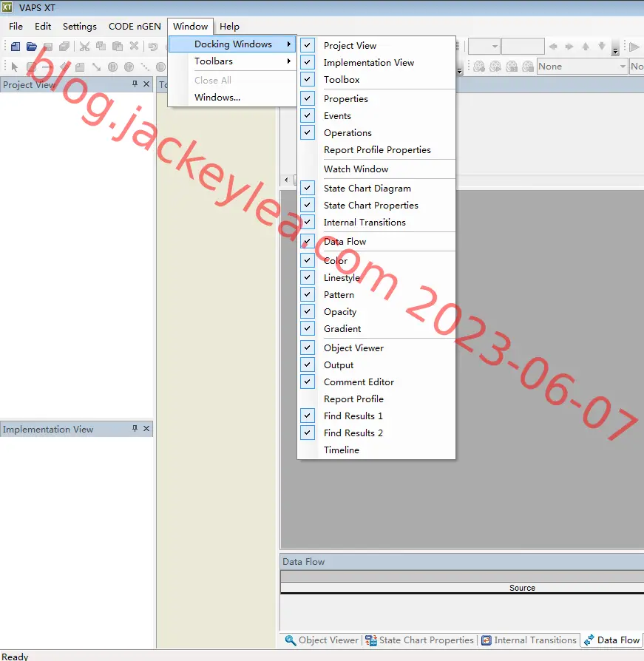Click the Run play arrow icon

click(x=634, y=47)
